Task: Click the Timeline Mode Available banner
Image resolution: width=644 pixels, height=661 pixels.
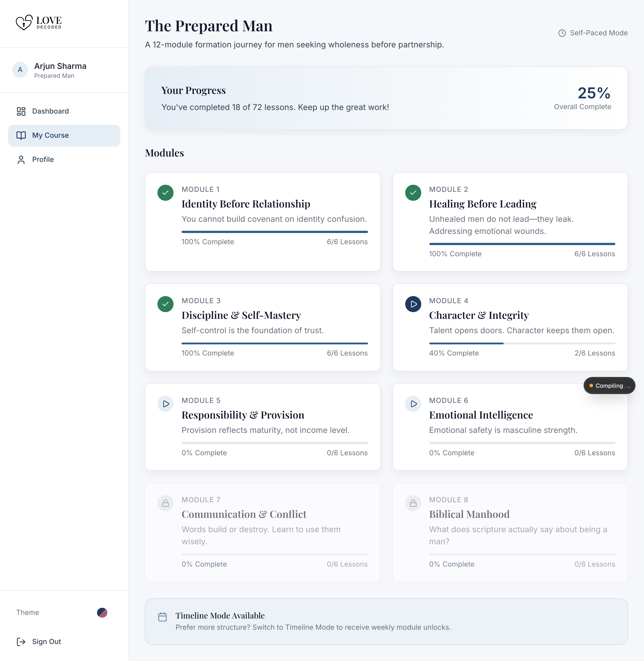Action: [x=386, y=621]
